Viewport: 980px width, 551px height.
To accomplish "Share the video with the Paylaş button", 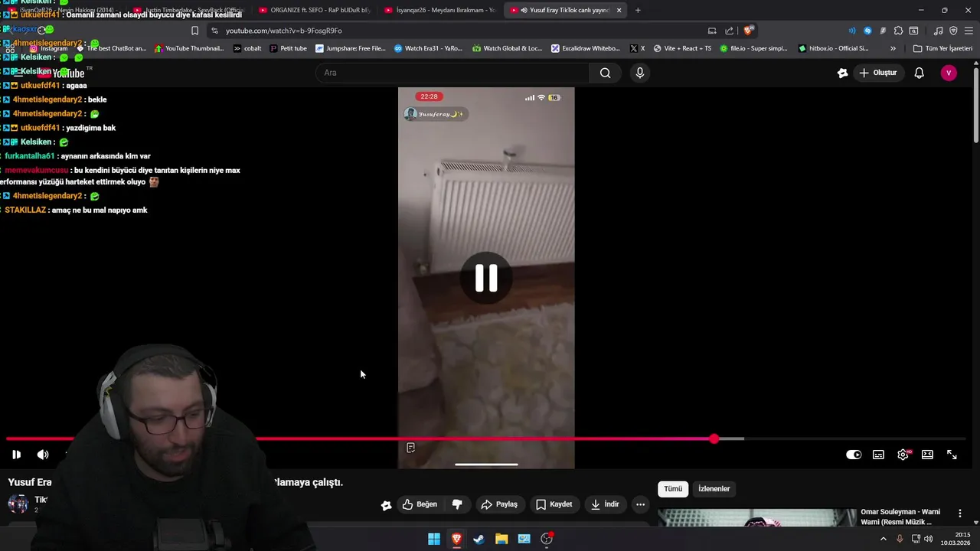I will (499, 504).
